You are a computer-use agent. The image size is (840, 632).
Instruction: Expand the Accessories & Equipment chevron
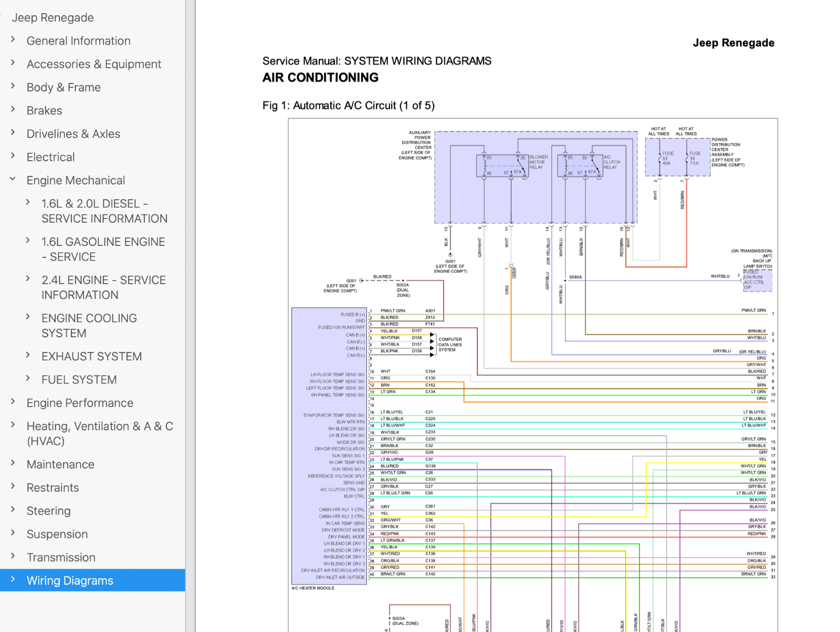click(13, 63)
